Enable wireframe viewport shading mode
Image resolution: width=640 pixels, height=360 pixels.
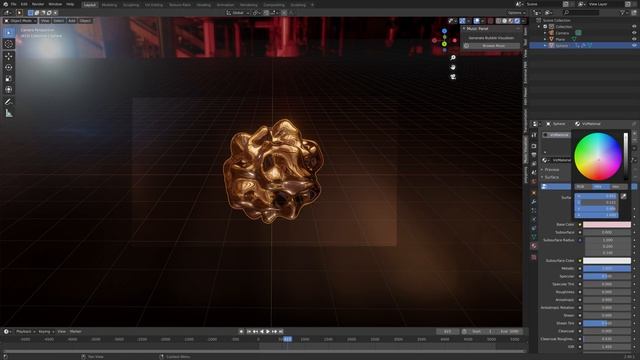[x=499, y=21]
